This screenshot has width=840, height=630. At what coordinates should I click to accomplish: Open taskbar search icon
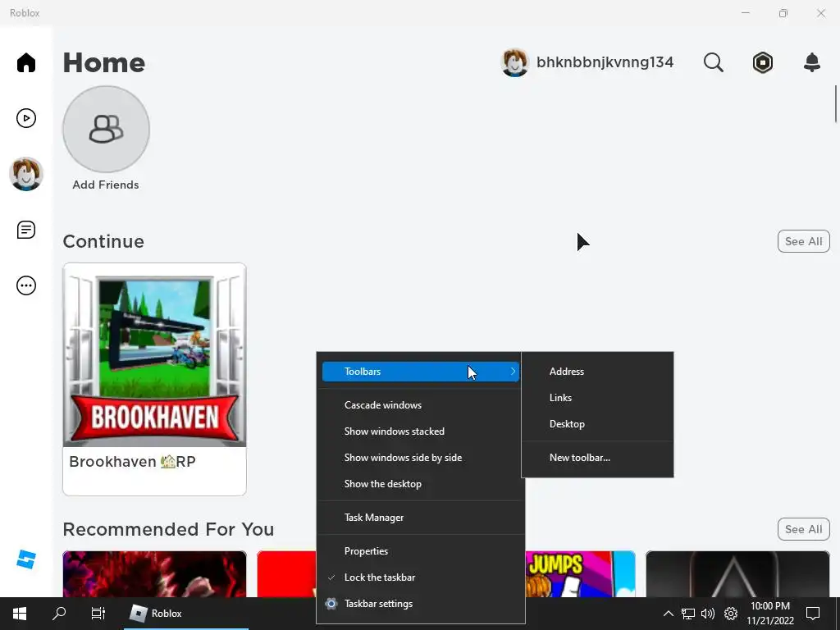pyautogui.click(x=59, y=614)
